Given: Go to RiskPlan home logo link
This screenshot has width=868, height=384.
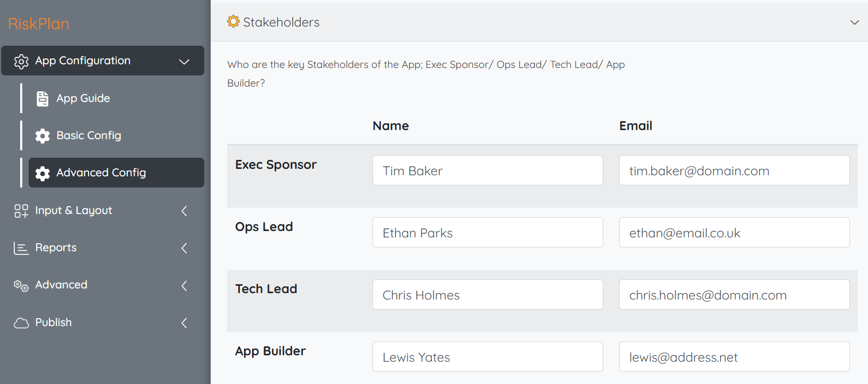Looking at the screenshot, I should point(39,24).
